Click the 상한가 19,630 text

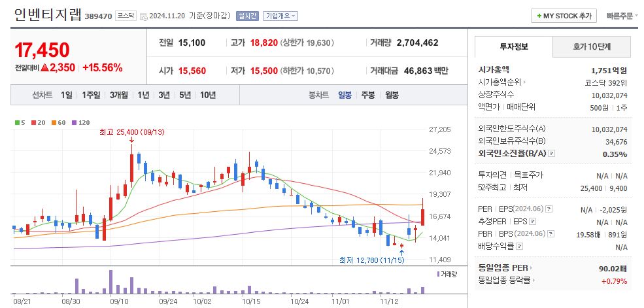[307, 43]
